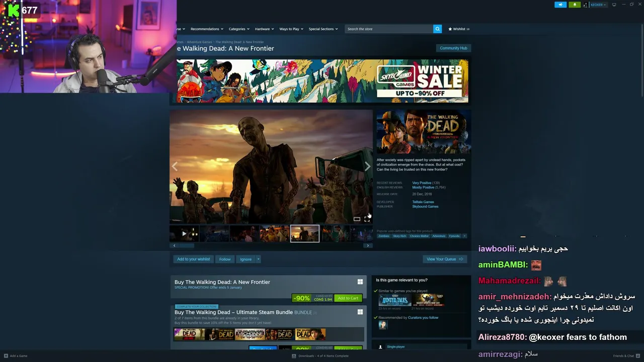Click the -90% discount badge
The width and height of the screenshot is (644, 362).
(x=301, y=298)
